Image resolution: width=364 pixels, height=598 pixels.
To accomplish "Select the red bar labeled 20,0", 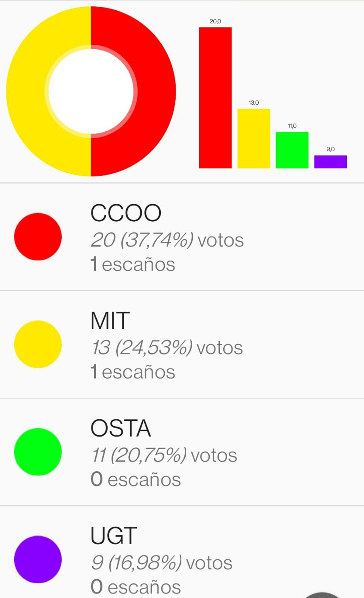I will [x=215, y=98].
